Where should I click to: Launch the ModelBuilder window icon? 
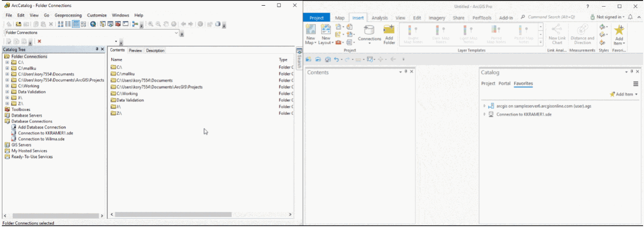tap(135, 24)
